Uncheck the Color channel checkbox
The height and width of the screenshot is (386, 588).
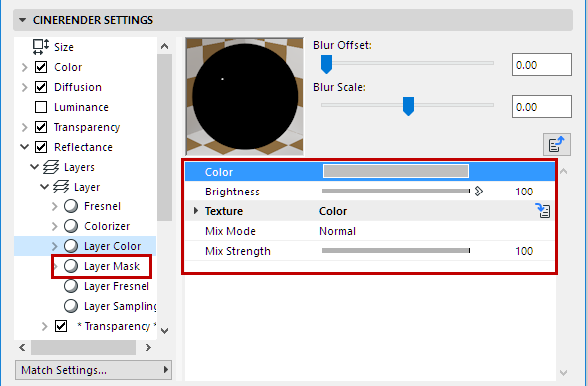[41, 67]
